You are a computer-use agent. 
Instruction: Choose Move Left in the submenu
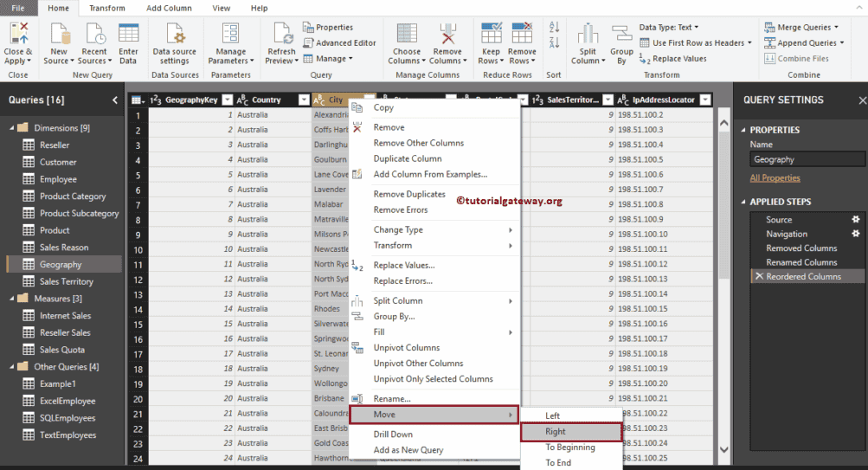coord(571,415)
